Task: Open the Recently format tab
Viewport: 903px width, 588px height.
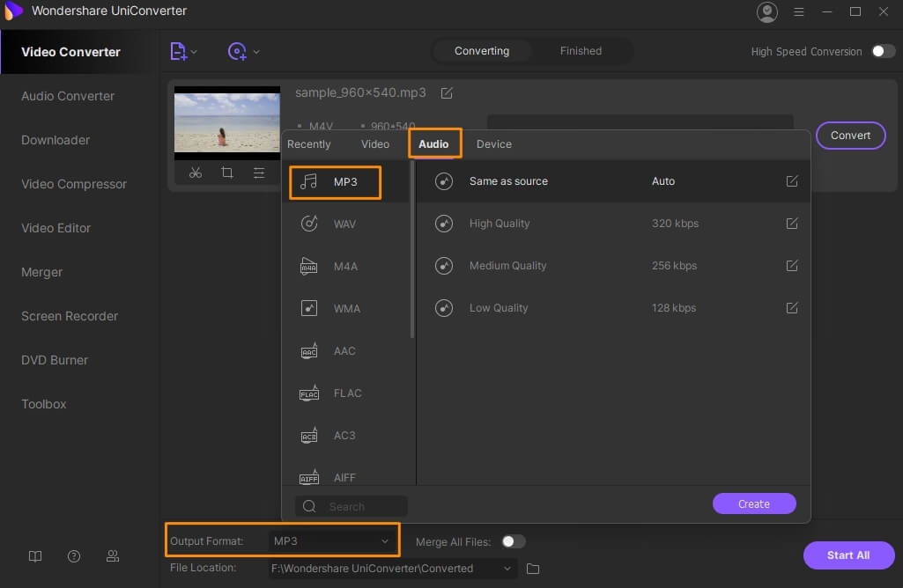Action: [308, 143]
